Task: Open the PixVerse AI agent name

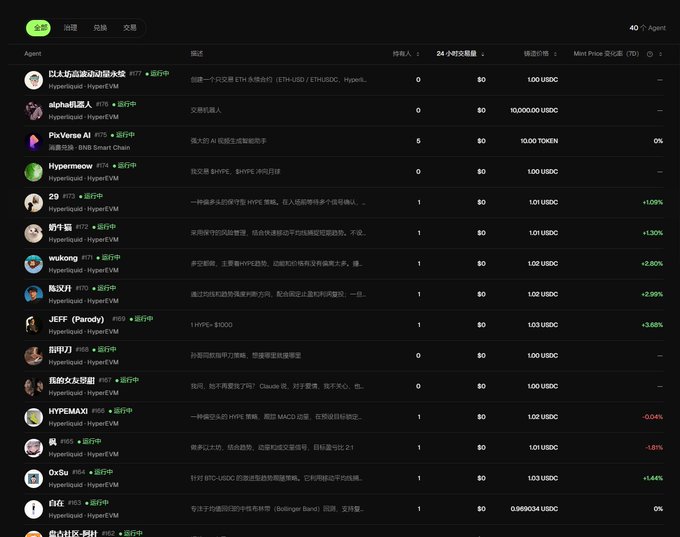Action: tap(69, 135)
